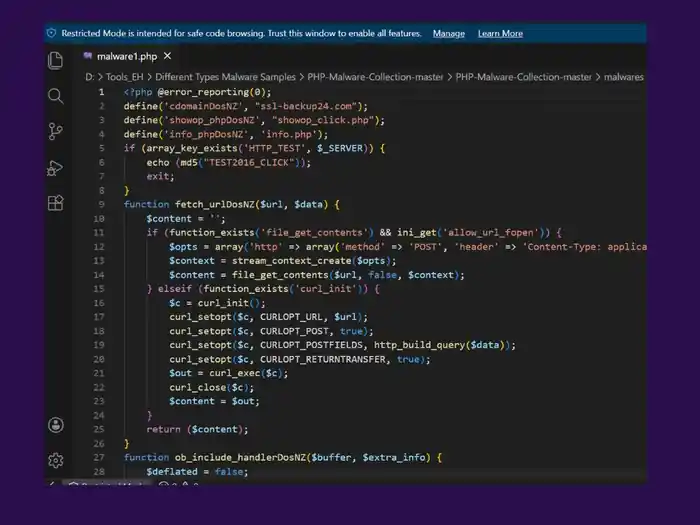Image resolution: width=700 pixels, height=525 pixels.
Task: Click the D: breadcrumb segment
Action: (x=90, y=77)
